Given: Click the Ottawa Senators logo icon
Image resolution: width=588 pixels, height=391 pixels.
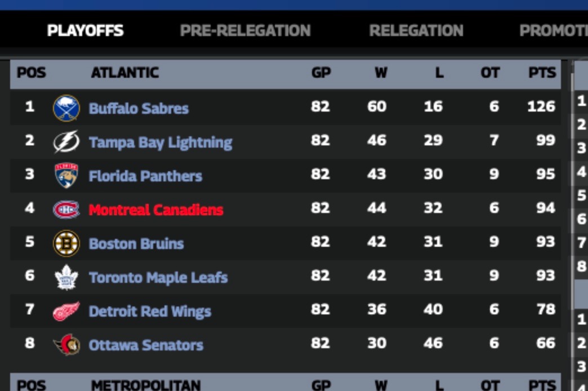Looking at the screenshot, I should click(66, 345).
